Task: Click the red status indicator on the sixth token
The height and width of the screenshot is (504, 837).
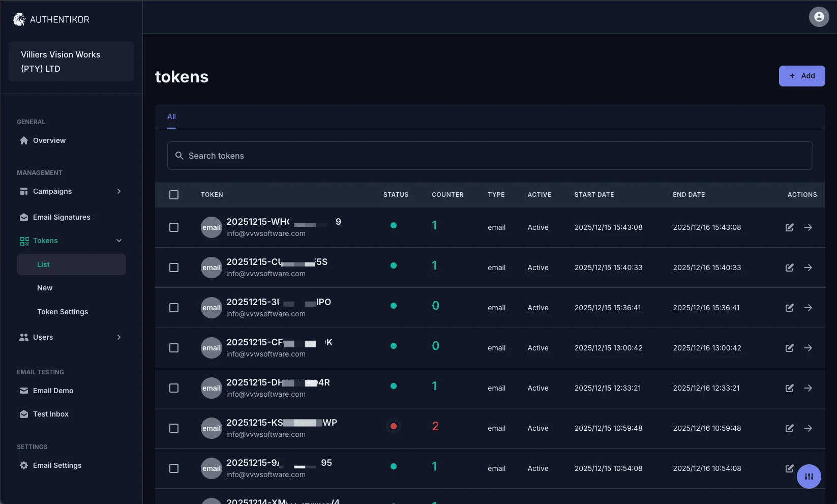Action: pyautogui.click(x=394, y=426)
